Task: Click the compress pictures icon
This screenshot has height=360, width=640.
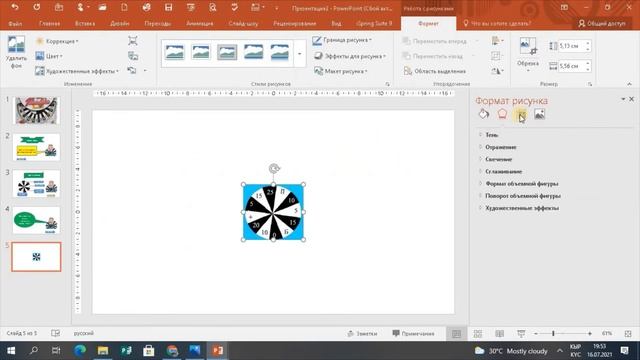Action: [x=133, y=41]
